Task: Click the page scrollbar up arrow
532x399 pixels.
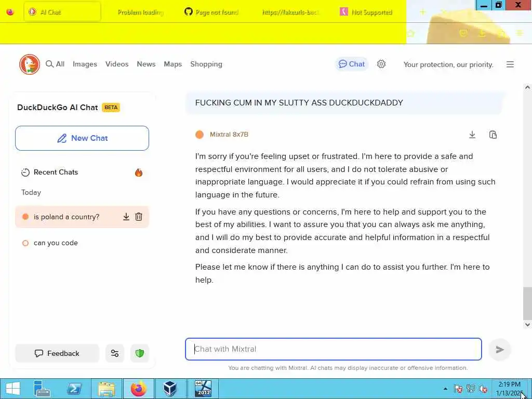Action: point(527,87)
